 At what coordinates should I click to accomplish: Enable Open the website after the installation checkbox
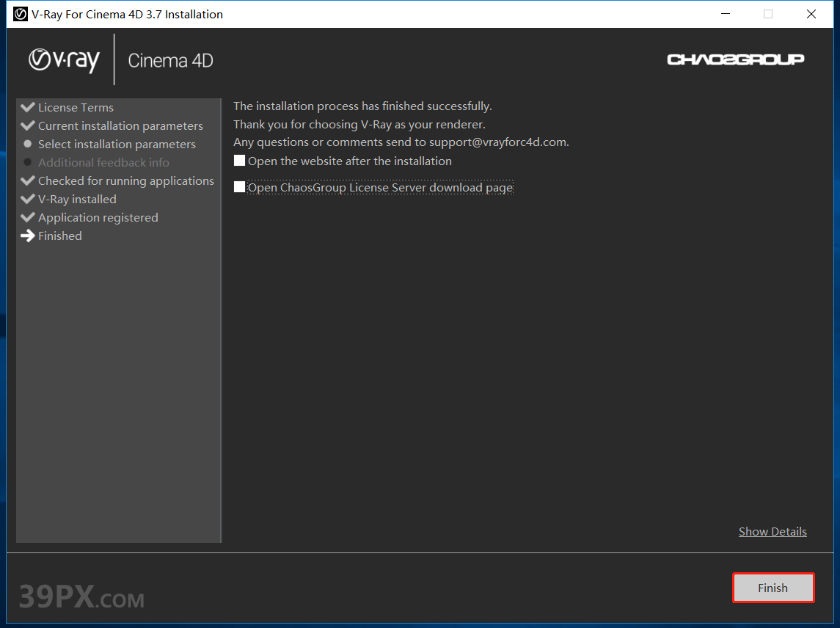pyautogui.click(x=239, y=161)
